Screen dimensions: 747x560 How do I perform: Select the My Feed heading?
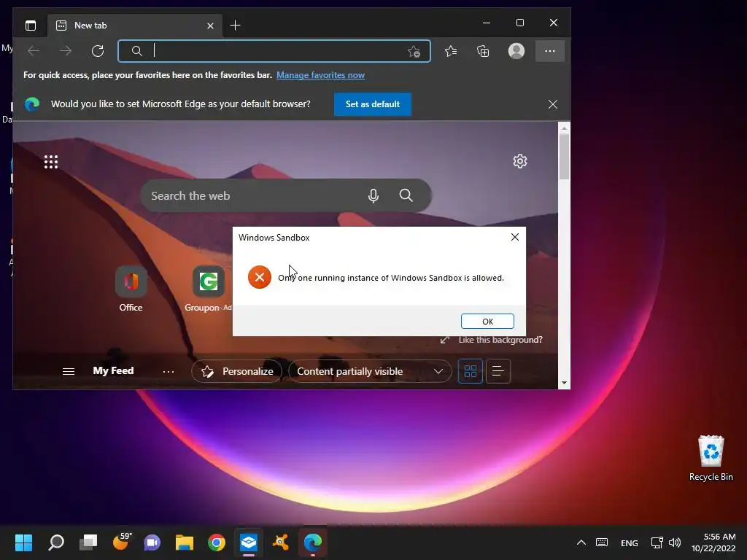point(113,371)
